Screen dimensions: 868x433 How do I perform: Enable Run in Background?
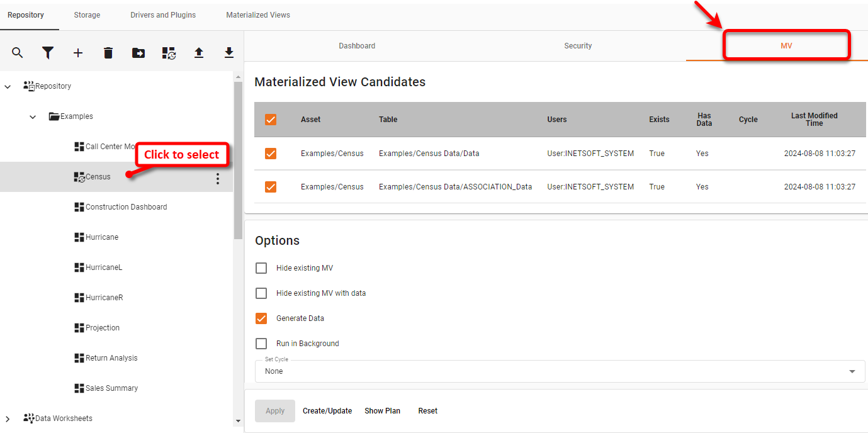point(261,343)
